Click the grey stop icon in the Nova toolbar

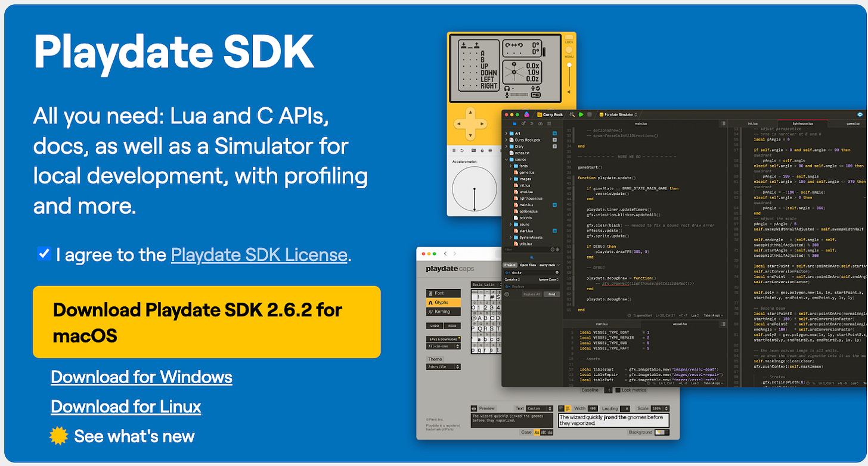tap(590, 114)
